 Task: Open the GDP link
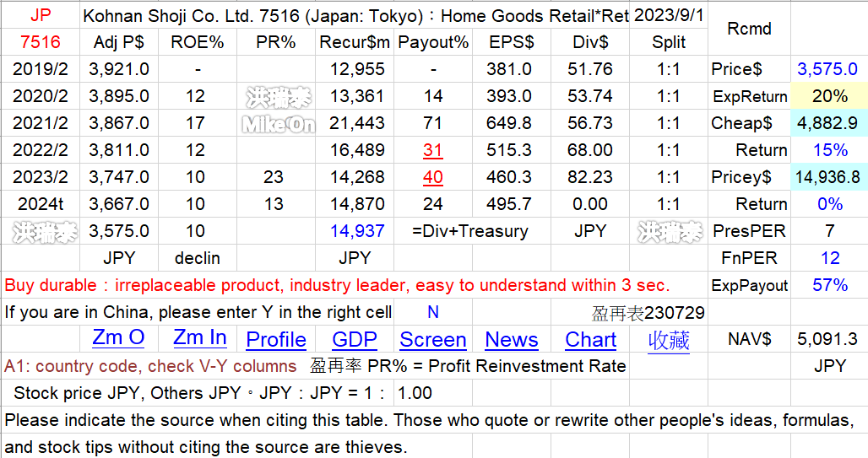point(355,340)
